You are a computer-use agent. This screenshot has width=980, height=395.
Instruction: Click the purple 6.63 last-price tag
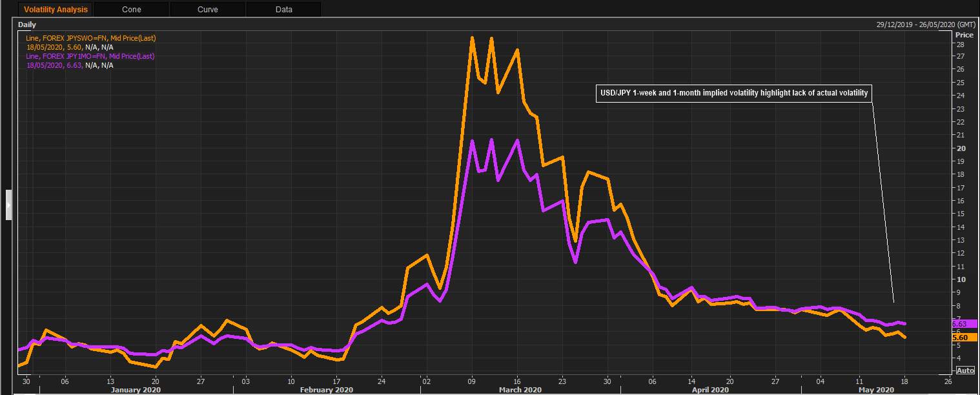point(964,323)
